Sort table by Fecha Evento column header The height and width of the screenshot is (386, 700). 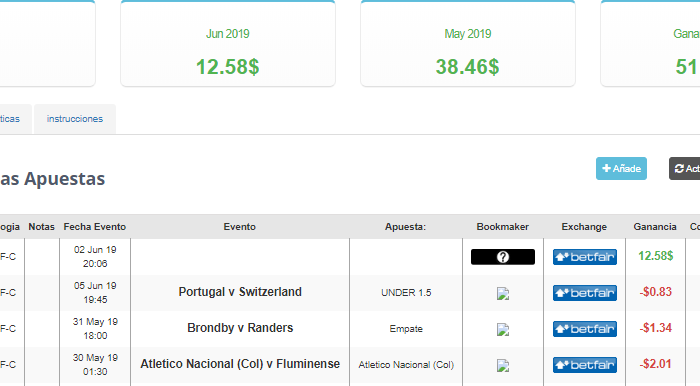(x=95, y=227)
